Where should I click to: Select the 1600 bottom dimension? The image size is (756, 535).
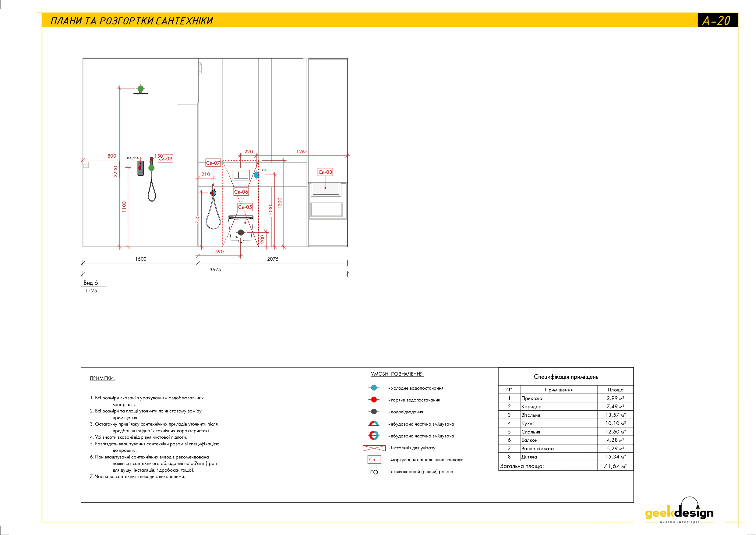click(x=141, y=259)
